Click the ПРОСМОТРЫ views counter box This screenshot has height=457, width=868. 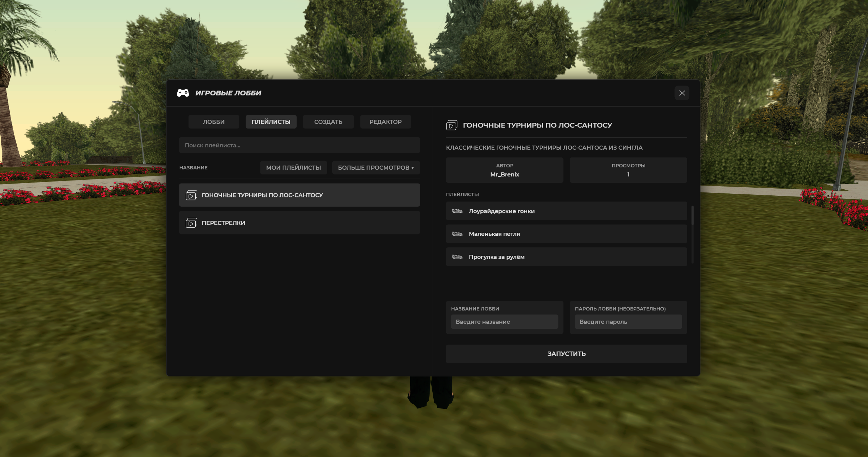(628, 170)
